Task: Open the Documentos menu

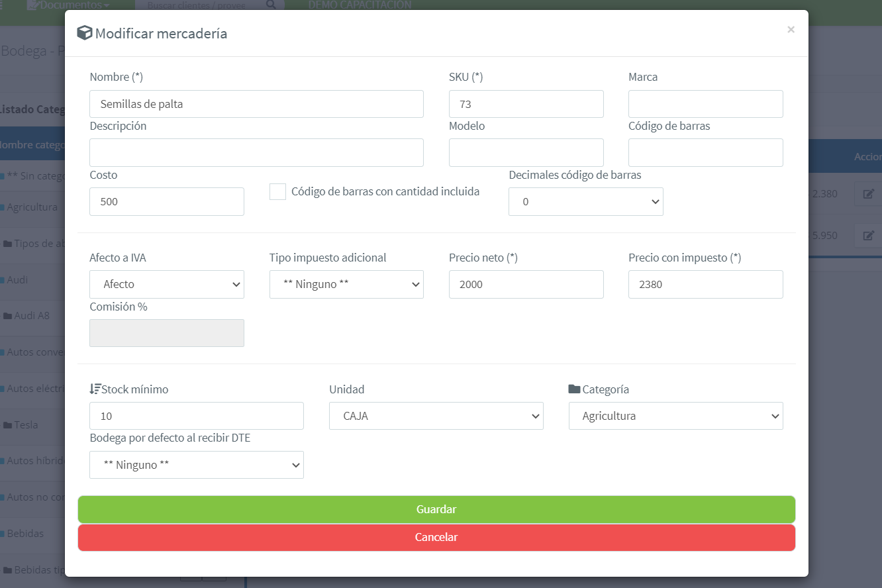Action: click(x=68, y=5)
